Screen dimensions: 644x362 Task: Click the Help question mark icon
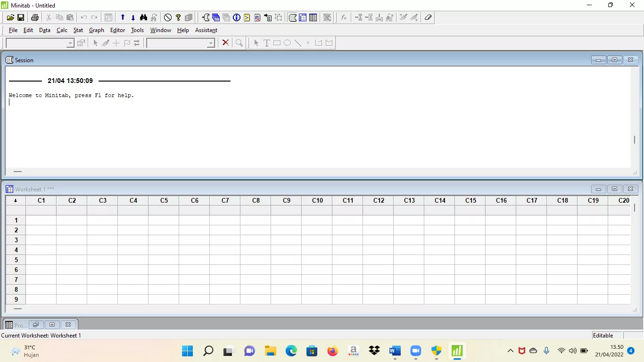[x=178, y=17]
